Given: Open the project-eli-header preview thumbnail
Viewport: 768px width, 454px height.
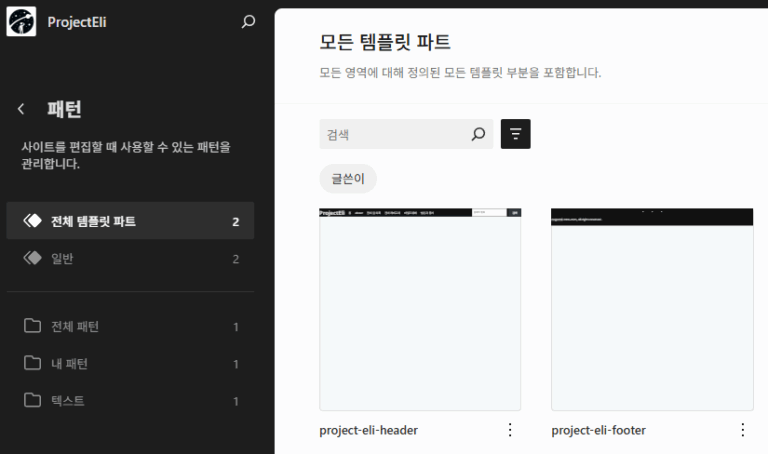Looking at the screenshot, I should 420,309.
